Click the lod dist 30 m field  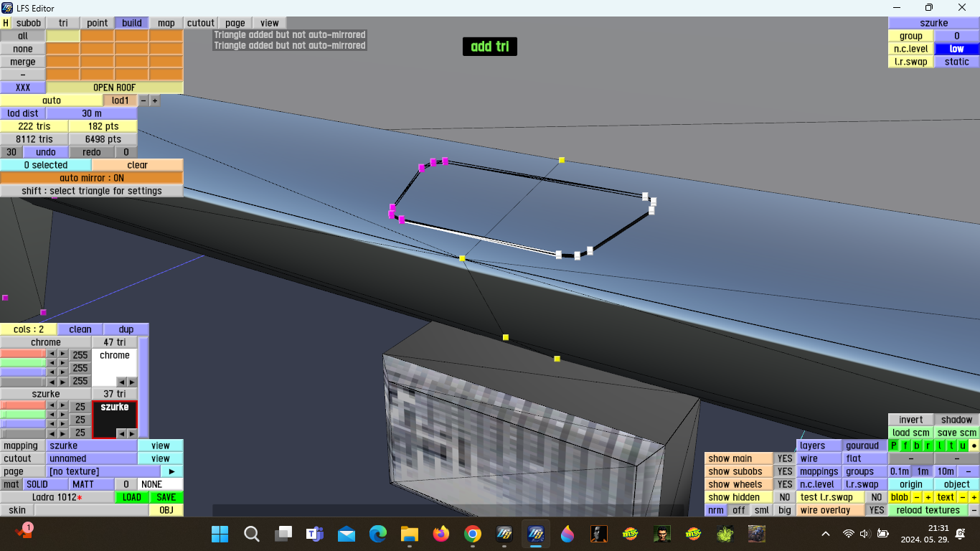92,113
